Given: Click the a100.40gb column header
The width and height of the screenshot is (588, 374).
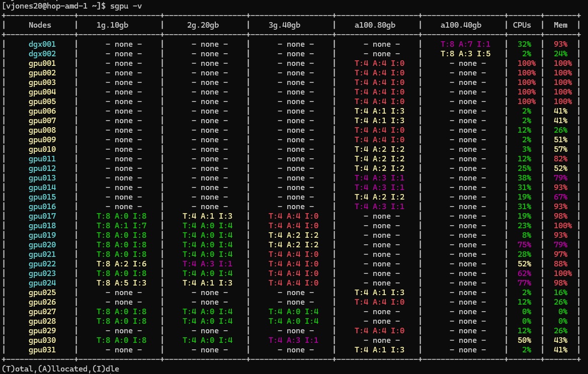Looking at the screenshot, I should [x=461, y=25].
